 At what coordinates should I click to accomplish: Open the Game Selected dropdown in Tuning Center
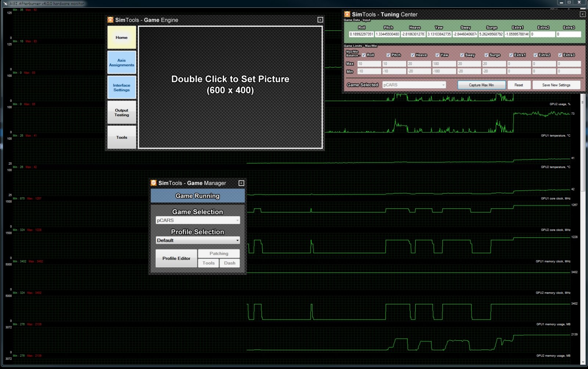click(414, 85)
